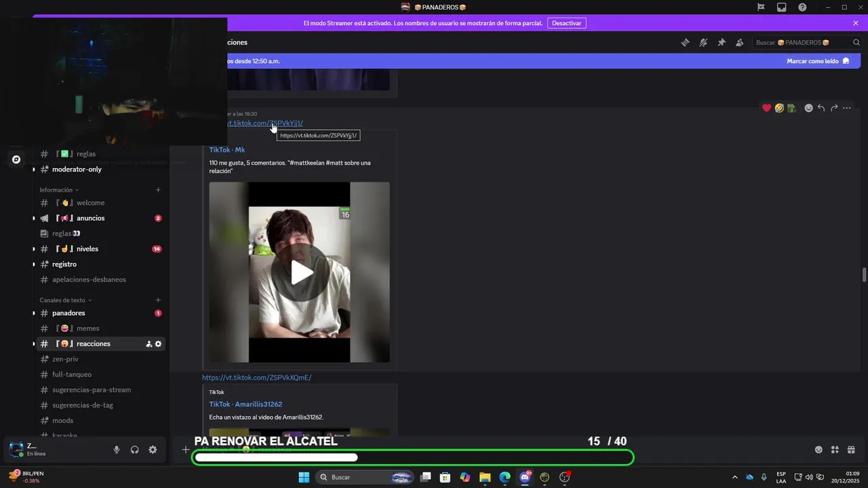Open the vt.tiktok.com/ZSPVkYjj1 link
The width and height of the screenshot is (868, 488).
click(x=265, y=123)
